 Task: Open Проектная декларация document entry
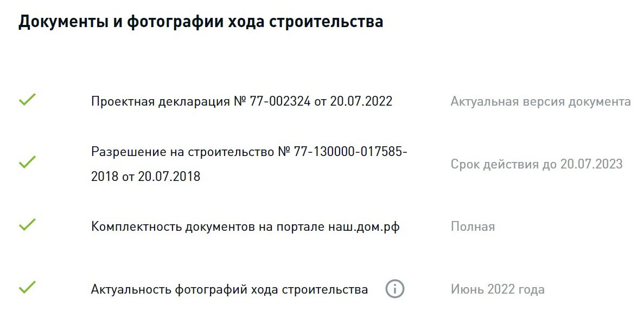point(241,101)
